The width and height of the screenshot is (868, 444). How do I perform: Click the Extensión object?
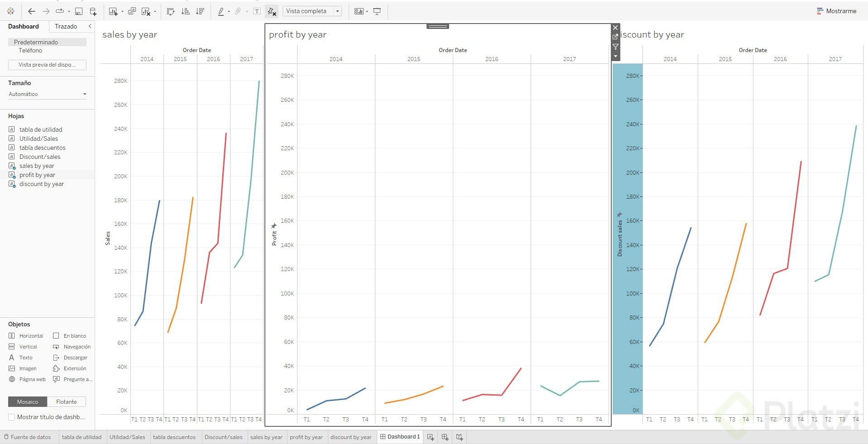(x=70, y=368)
